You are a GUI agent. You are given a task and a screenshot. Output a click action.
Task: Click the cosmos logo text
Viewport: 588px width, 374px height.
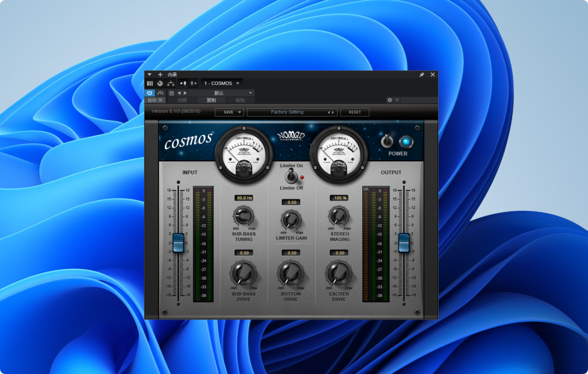pyautogui.click(x=188, y=141)
